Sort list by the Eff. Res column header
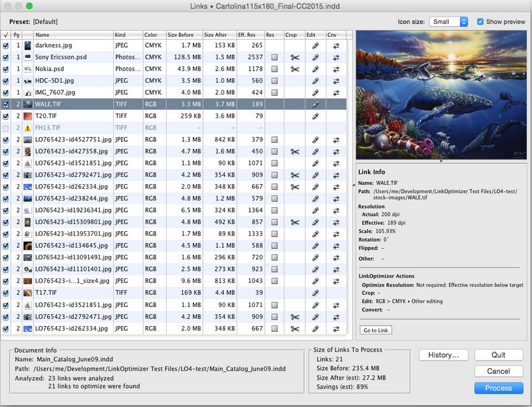Viewport: 532px width, 407px height. click(250, 34)
